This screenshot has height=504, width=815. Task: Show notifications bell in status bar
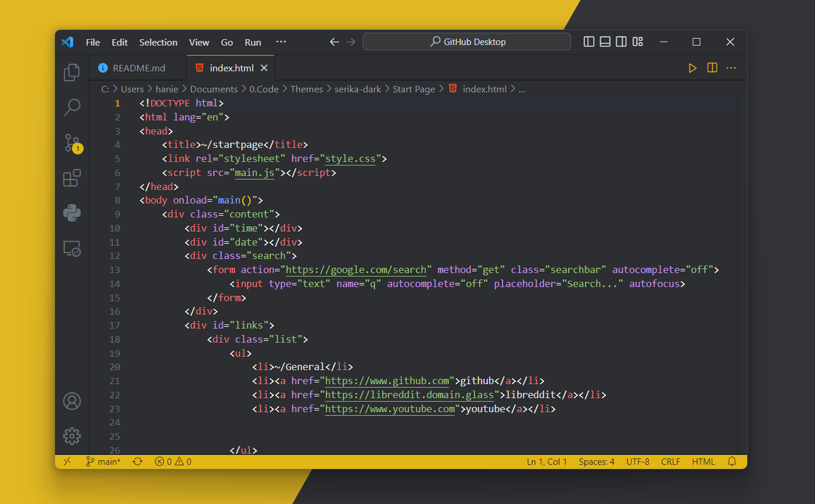pos(732,461)
